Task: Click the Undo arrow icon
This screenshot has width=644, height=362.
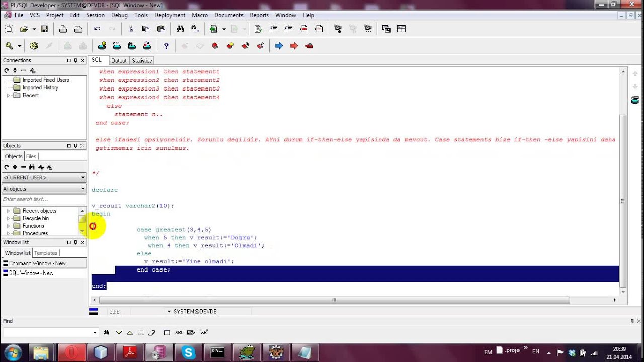Action: click(97, 29)
